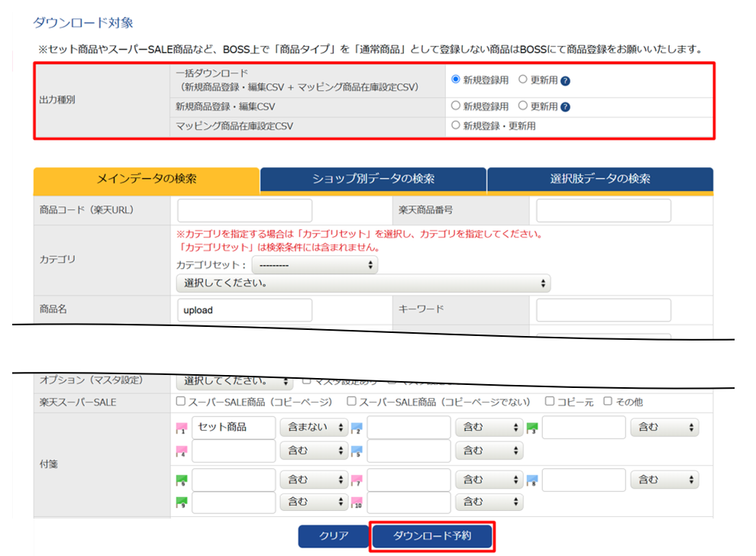Click the blue flag 2 icon
The height and width of the screenshot is (556, 756).
tap(357, 428)
